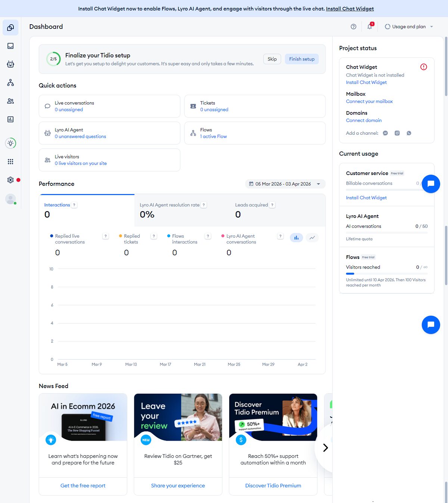Switch to the Leads acquired tab
Viewport: 448px width, 503px height.
(x=252, y=204)
